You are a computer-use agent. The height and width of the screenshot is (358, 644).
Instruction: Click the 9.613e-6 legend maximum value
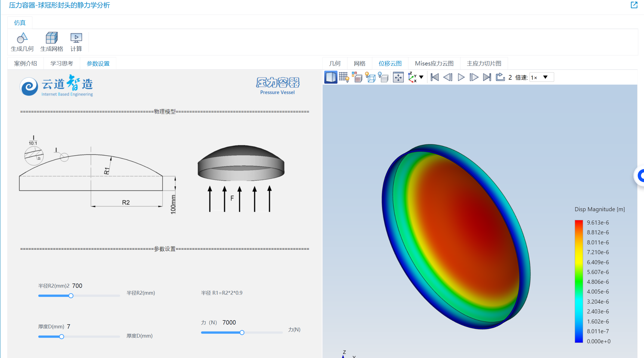pos(598,222)
